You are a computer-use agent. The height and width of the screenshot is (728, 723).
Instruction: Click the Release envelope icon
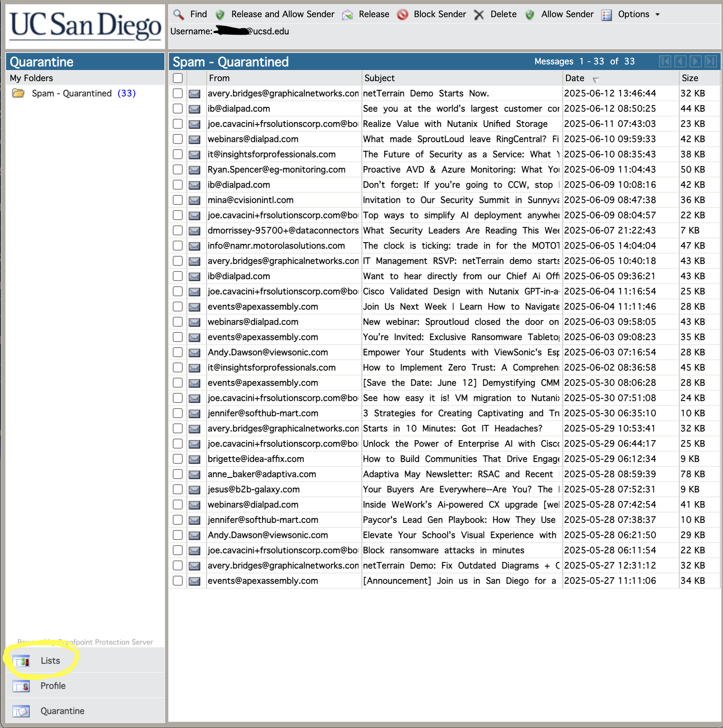pos(347,15)
